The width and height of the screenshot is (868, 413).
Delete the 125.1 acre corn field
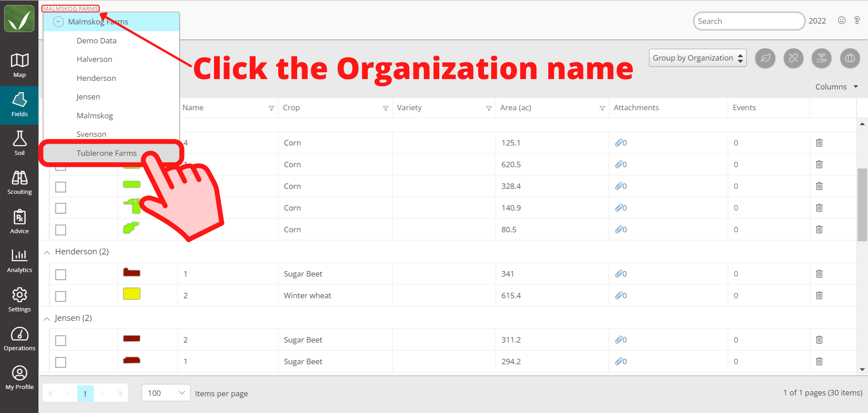(x=819, y=143)
